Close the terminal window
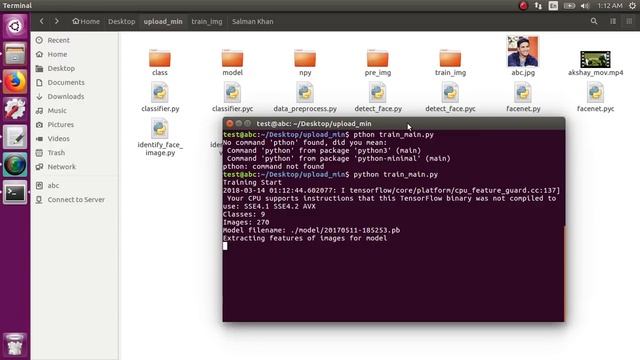Image resolution: width=640 pixels, height=360 pixels. pyautogui.click(x=230, y=123)
